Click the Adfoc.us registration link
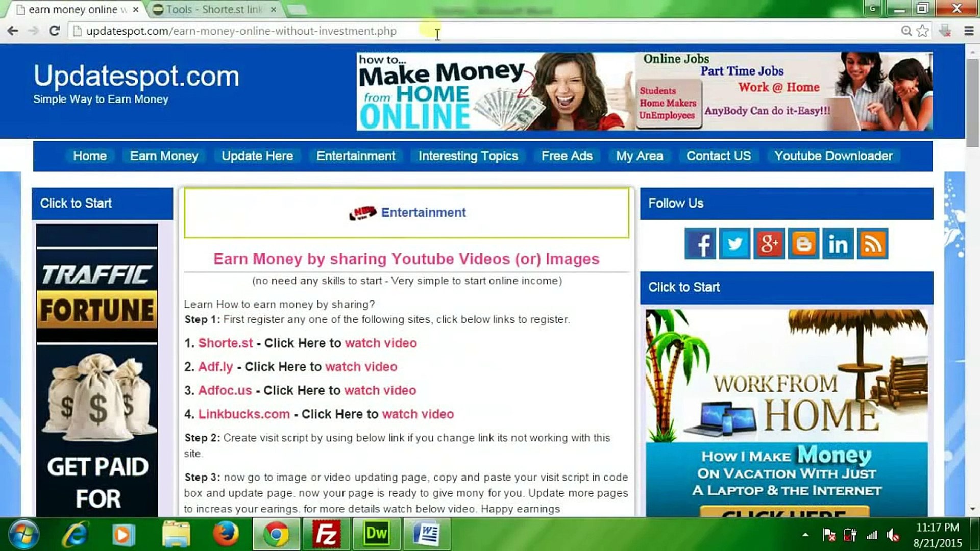980x551 pixels. click(225, 391)
